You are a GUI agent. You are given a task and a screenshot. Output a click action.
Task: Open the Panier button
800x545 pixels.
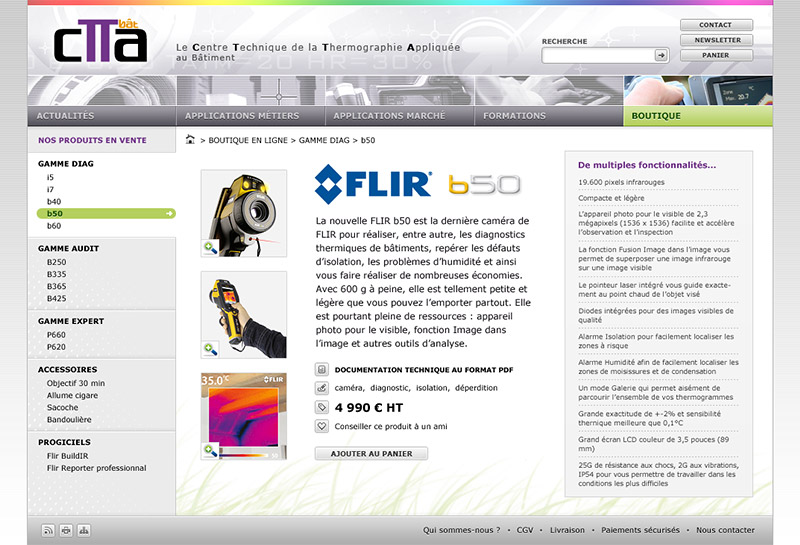pyautogui.click(x=716, y=55)
